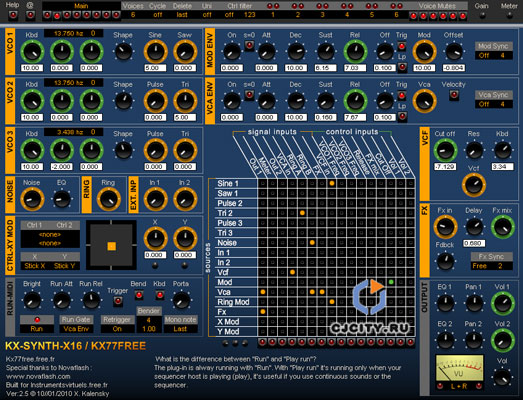Open the Voices count selector
The width and height of the screenshot is (523, 400).
pyautogui.click(x=133, y=15)
